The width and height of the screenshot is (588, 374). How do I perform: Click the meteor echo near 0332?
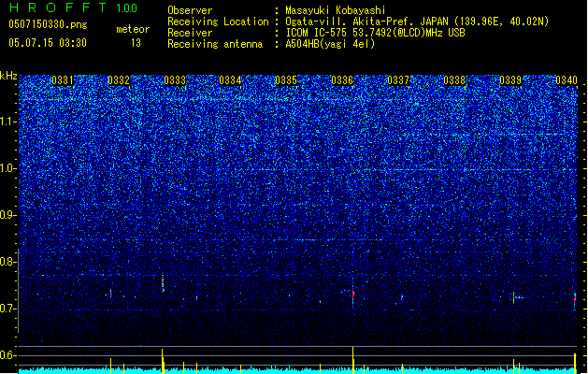(110, 294)
